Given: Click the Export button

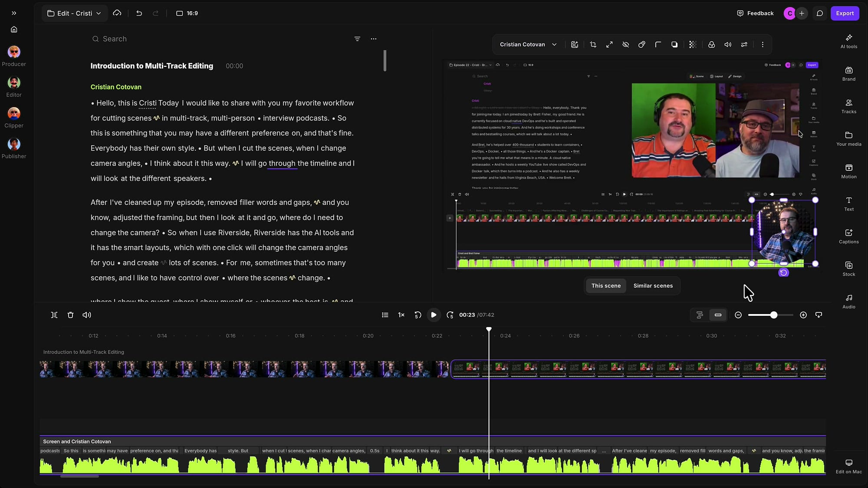Looking at the screenshot, I should click(x=845, y=13).
